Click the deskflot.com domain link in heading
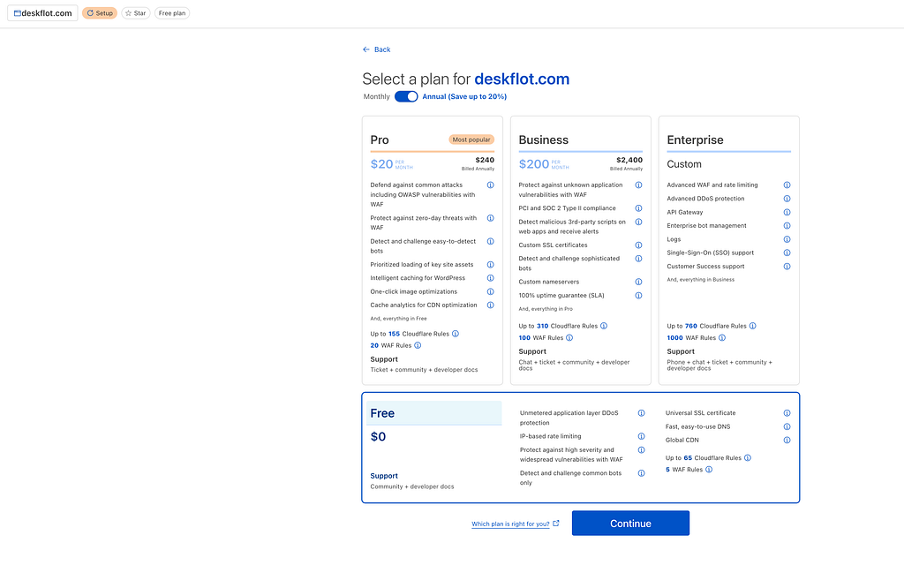 pyautogui.click(x=522, y=79)
